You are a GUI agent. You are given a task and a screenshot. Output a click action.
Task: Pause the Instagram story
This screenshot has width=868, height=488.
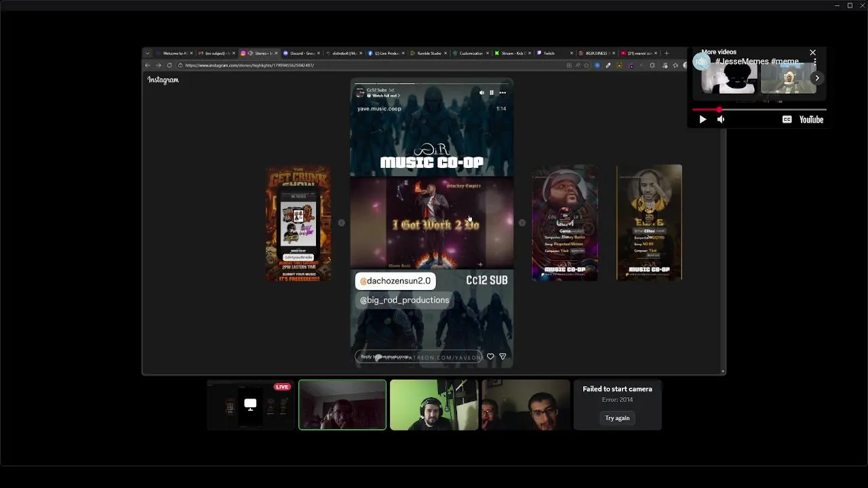tap(492, 93)
